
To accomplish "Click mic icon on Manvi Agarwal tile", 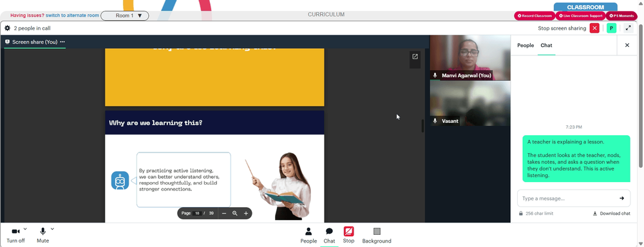I will 435,75.
